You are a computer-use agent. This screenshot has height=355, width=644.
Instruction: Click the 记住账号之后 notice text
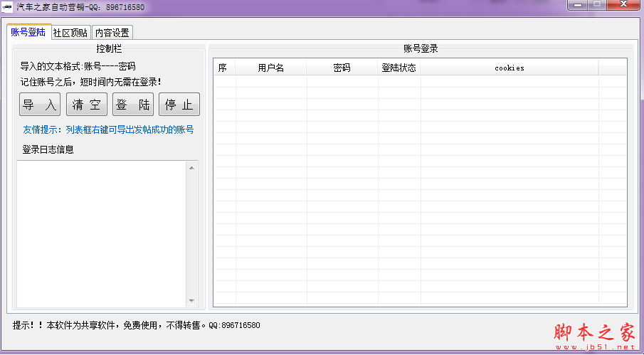coord(90,82)
